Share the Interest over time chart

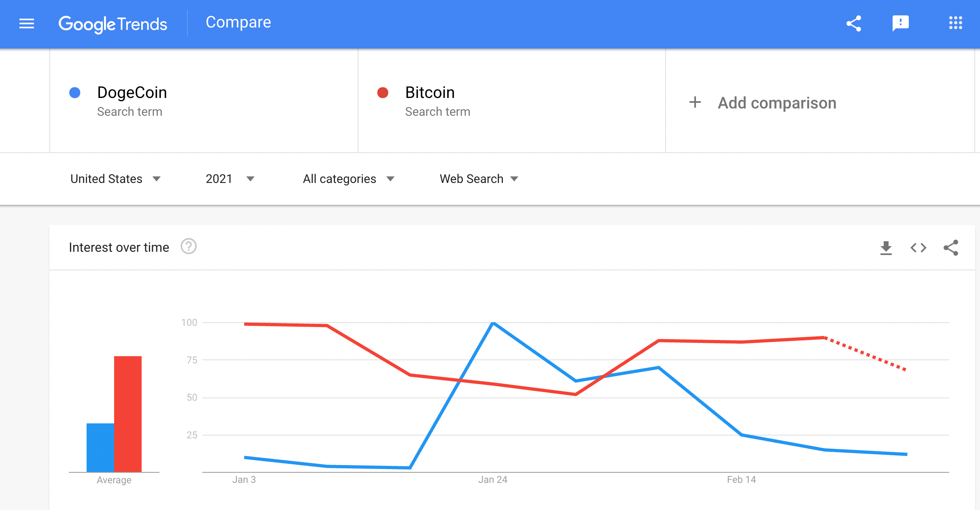pyautogui.click(x=951, y=248)
